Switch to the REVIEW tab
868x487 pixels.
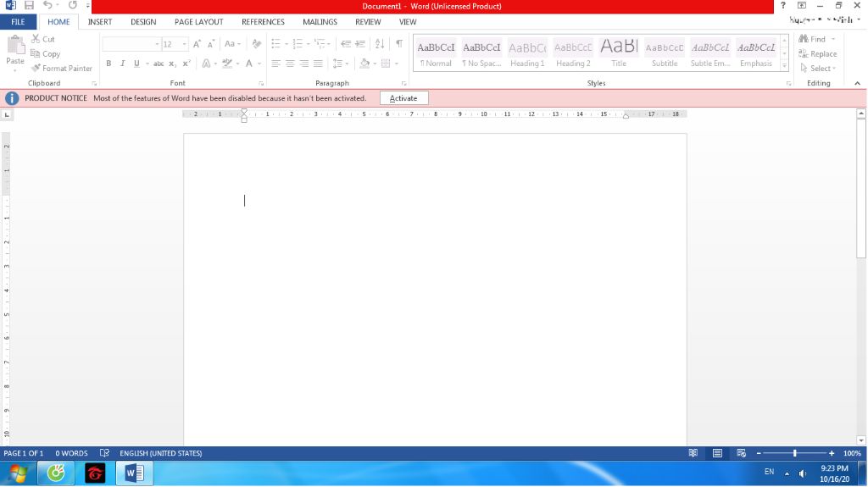pos(368,21)
